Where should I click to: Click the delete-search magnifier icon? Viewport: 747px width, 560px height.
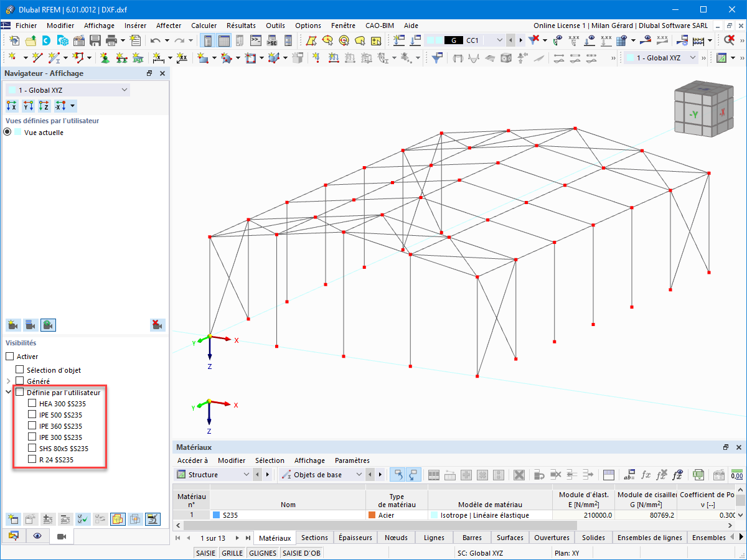730,40
